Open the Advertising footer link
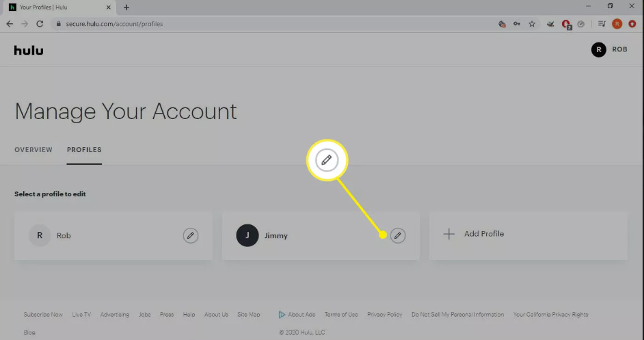Viewport: 644px width, 340px height. [x=115, y=315]
